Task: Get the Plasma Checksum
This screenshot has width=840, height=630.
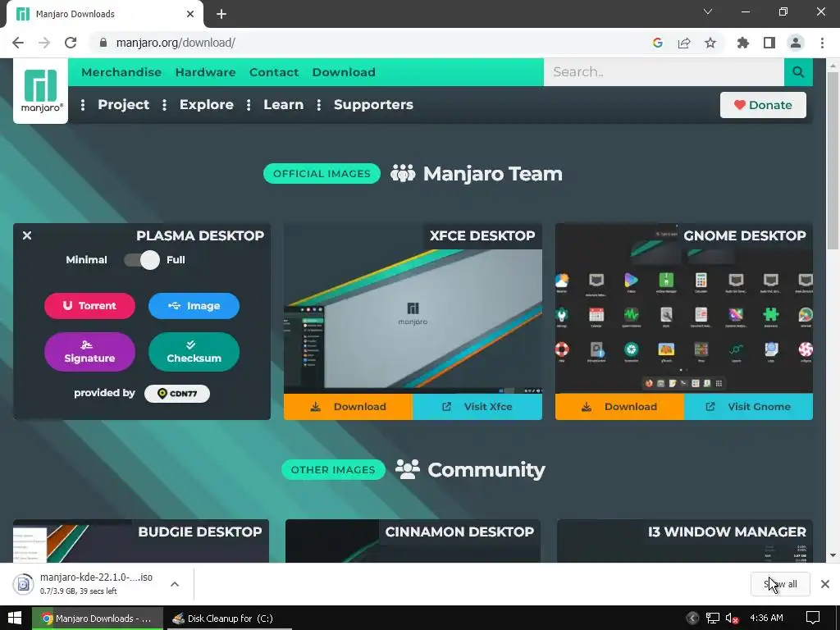Action: (194, 352)
